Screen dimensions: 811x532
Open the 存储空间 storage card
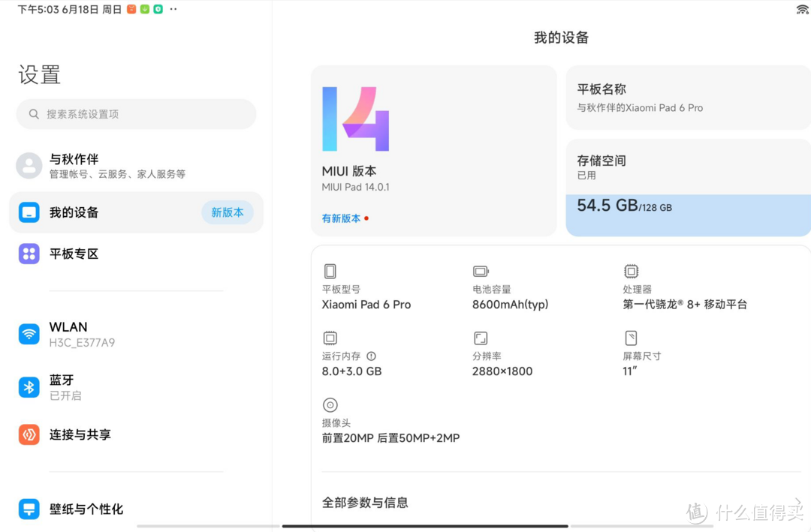click(689, 188)
